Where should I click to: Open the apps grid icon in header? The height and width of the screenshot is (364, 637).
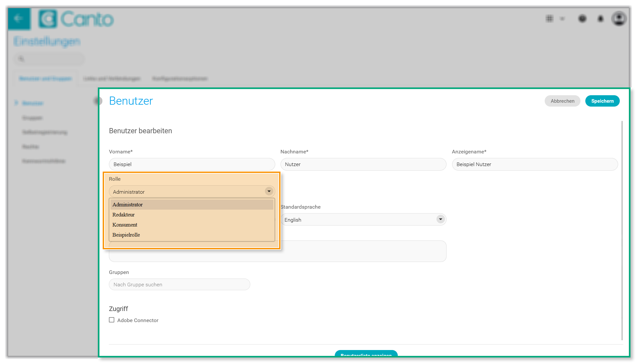(x=549, y=19)
